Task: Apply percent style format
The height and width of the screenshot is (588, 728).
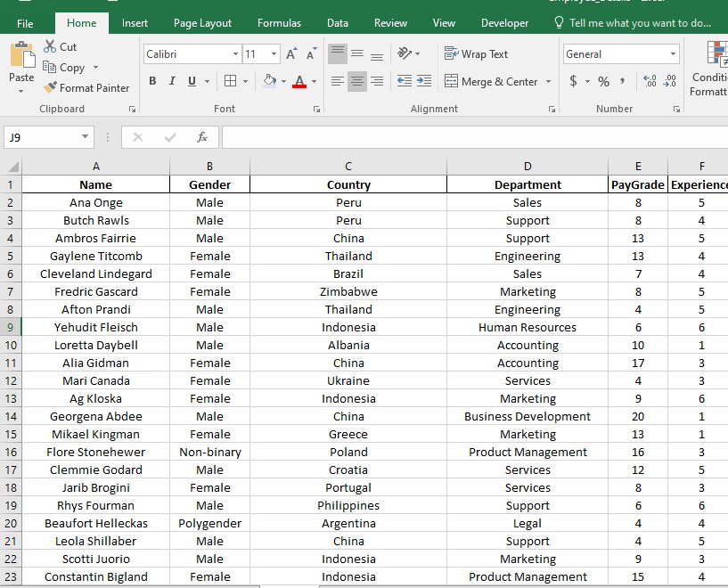Action: (x=603, y=81)
